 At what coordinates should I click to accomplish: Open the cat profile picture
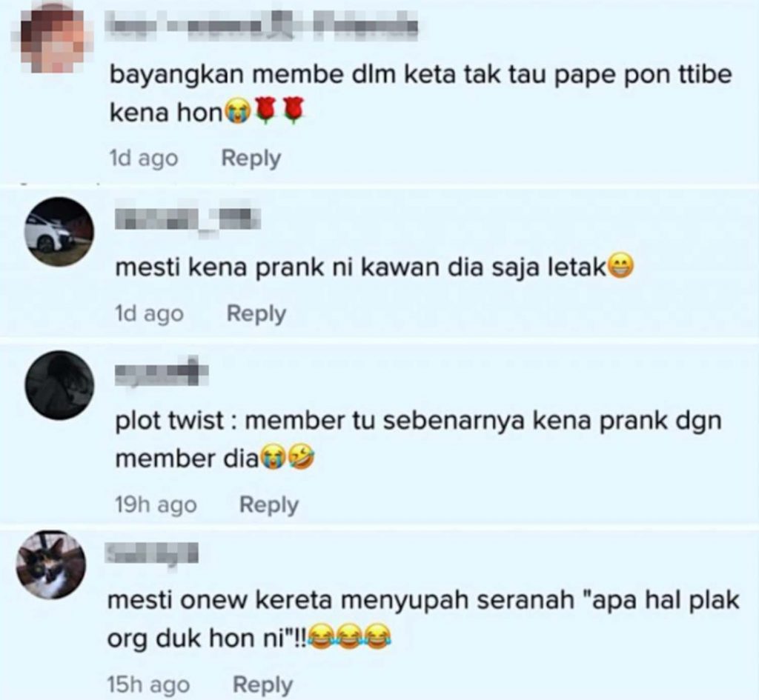tap(51, 564)
